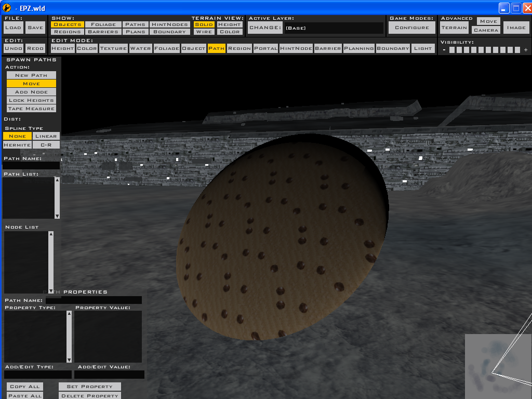Click Path Properties Path Name field

pyautogui.click(x=94, y=300)
